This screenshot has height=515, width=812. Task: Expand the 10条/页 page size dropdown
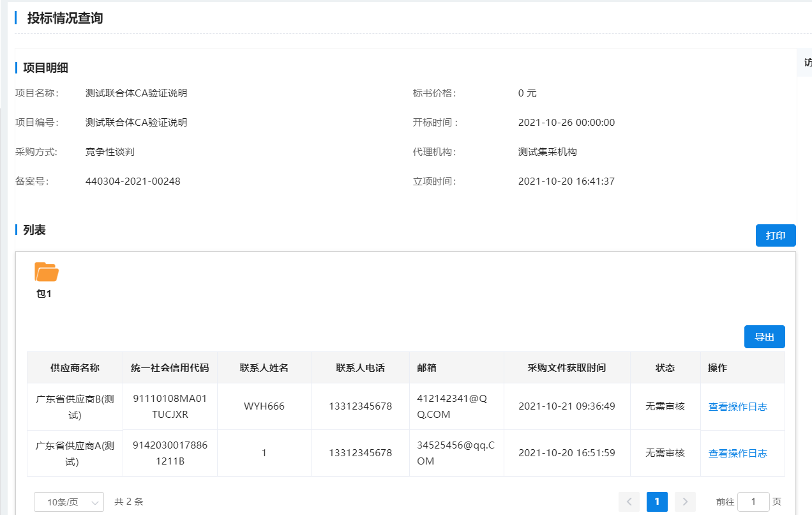pos(69,502)
